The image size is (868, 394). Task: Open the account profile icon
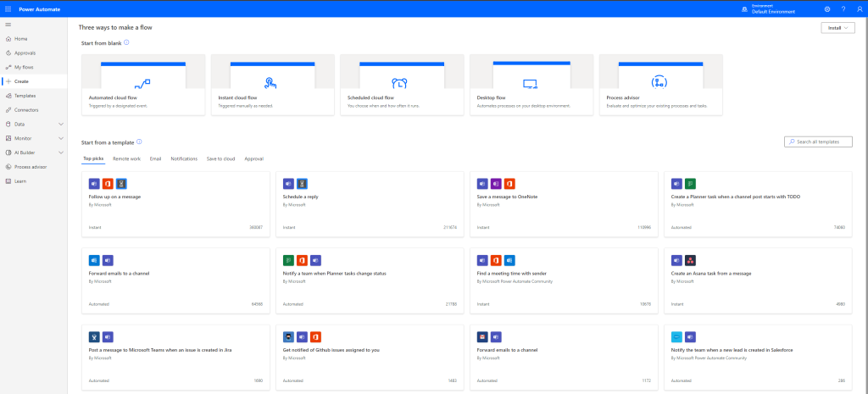[x=860, y=9]
